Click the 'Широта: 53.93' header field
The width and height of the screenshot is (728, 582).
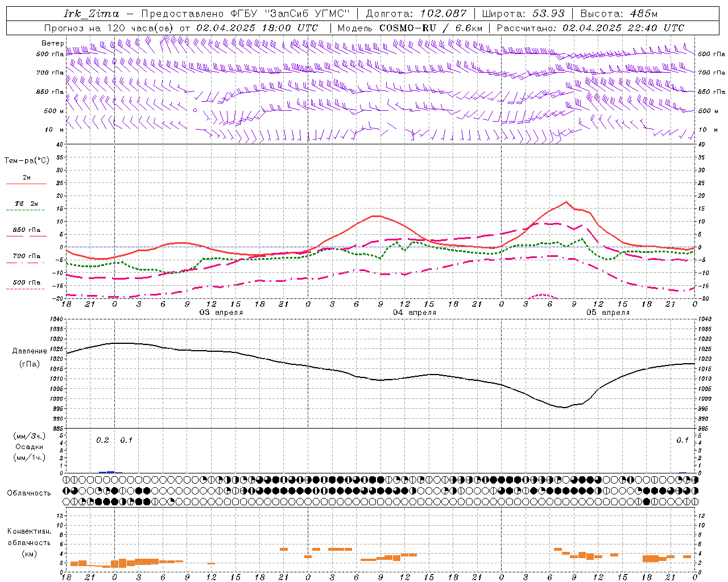point(524,14)
